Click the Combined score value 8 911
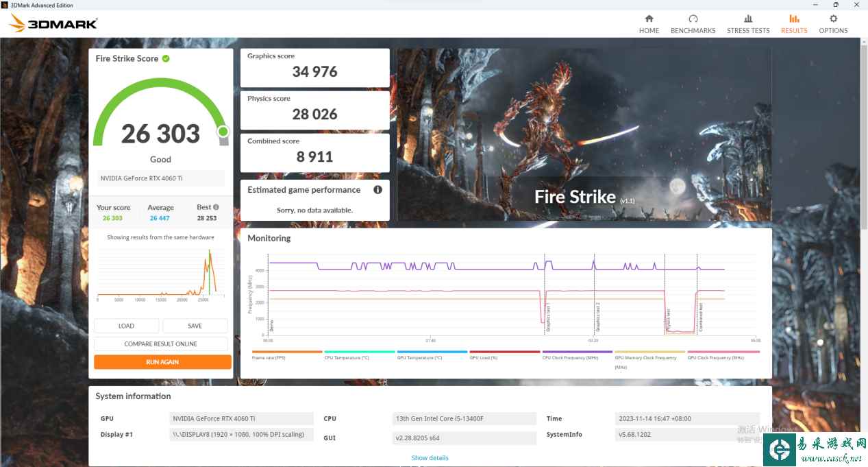This screenshot has height=467, width=868. pos(315,156)
